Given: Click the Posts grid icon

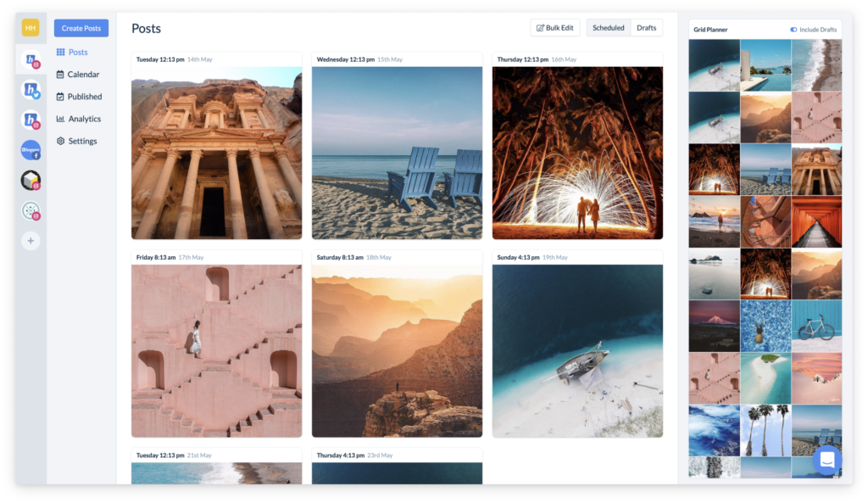Looking at the screenshot, I should pos(60,52).
